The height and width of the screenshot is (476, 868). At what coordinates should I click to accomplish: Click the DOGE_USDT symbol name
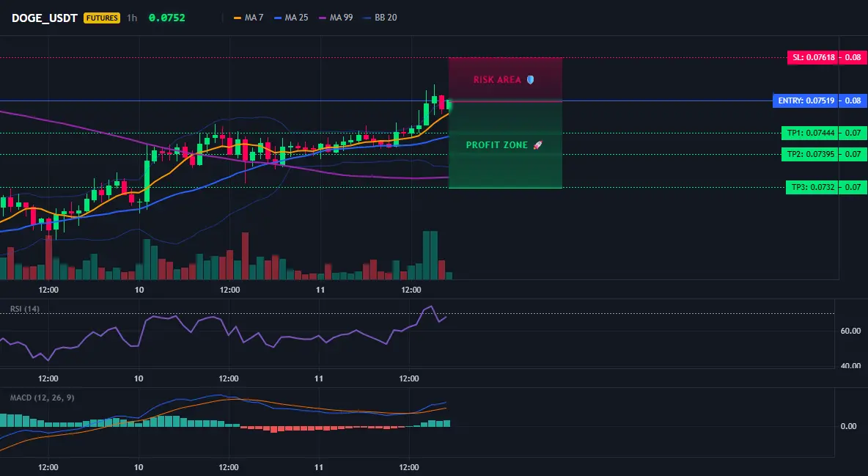click(44, 18)
